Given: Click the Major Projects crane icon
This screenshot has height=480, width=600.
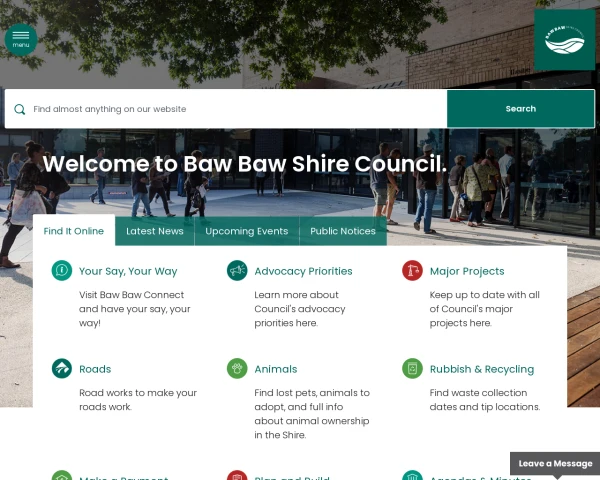Looking at the screenshot, I should pyautogui.click(x=412, y=270).
